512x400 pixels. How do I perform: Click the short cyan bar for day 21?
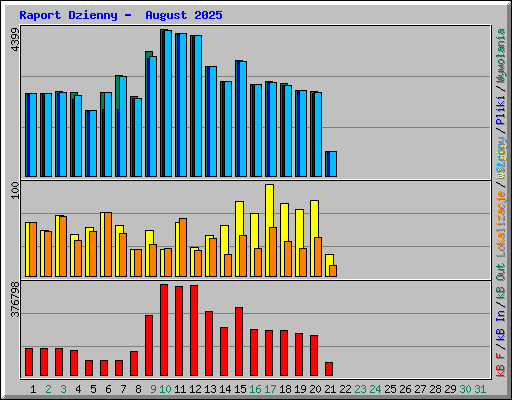333,164
